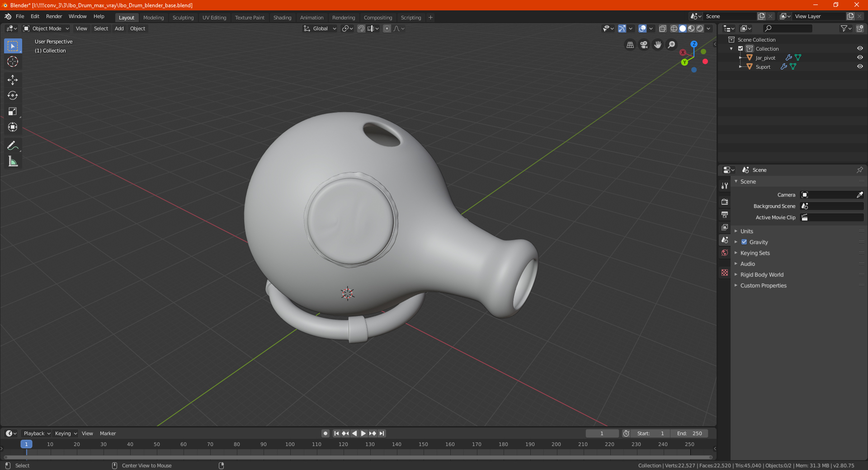This screenshot has width=868, height=470.
Task: Switch to orthographic view with grid icon
Action: 630,45
